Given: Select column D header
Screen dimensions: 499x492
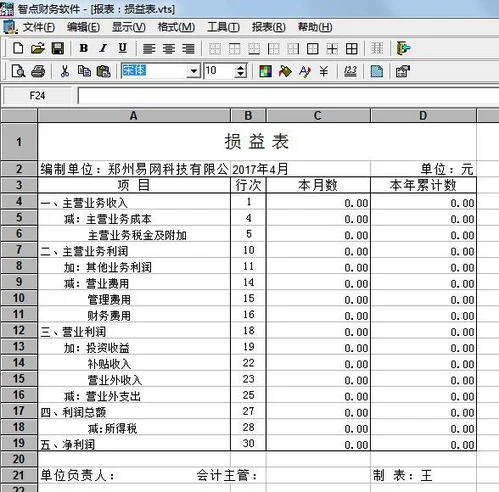Looking at the screenshot, I should pyautogui.click(x=423, y=116).
